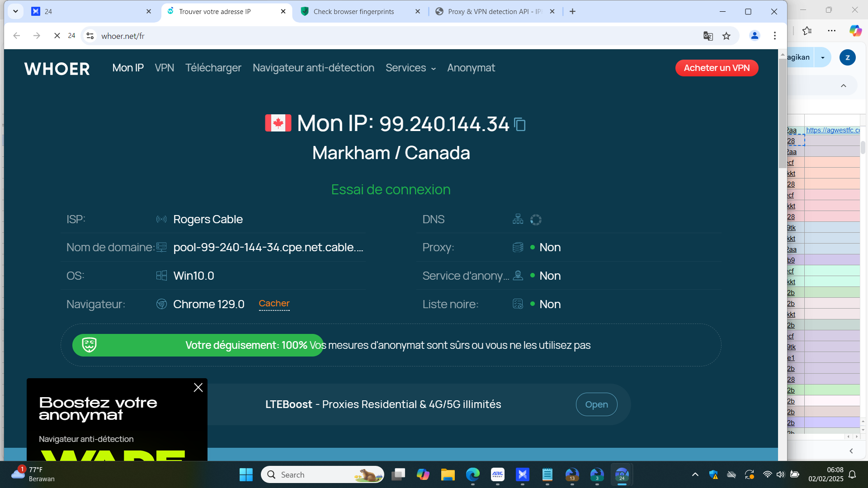
Task: Click the green Votre déguisement 100% progress bar
Action: (x=198, y=345)
